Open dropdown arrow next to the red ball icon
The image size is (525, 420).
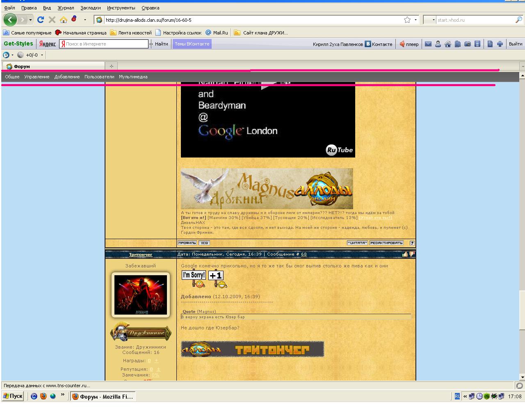point(85,20)
